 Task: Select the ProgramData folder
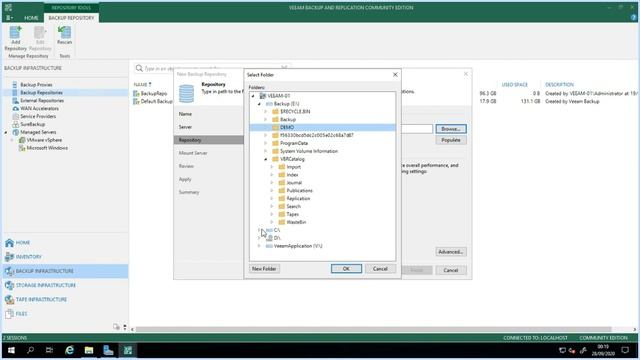(294, 143)
